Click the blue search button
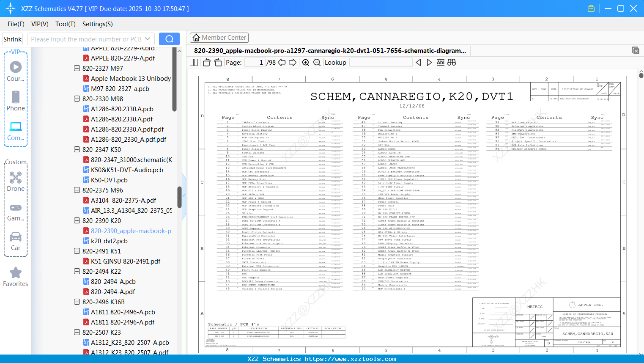Viewport: 644px width, 363px height. point(169,39)
